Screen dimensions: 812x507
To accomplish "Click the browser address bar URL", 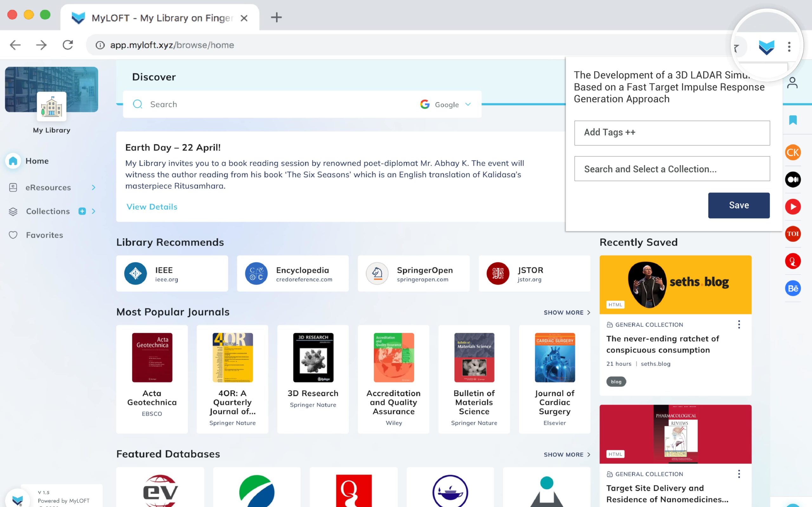I will (172, 45).
